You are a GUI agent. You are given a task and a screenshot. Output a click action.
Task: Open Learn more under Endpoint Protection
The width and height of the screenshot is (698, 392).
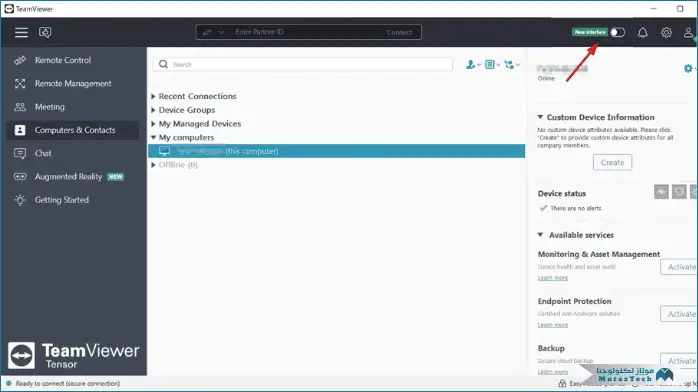tap(552, 325)
